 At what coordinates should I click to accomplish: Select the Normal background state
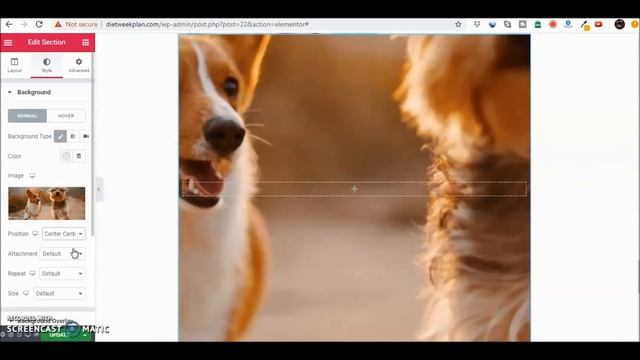pos(27,116)
